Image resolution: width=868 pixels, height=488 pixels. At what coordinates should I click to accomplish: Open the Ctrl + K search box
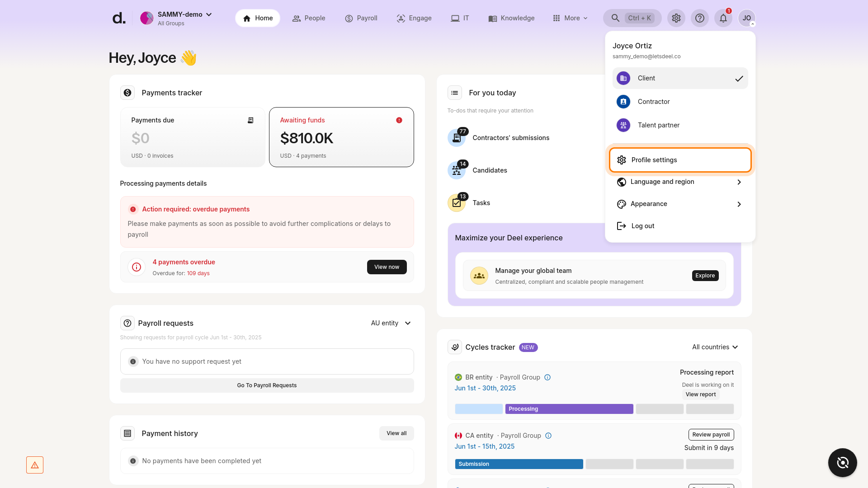tap(632, 18)
